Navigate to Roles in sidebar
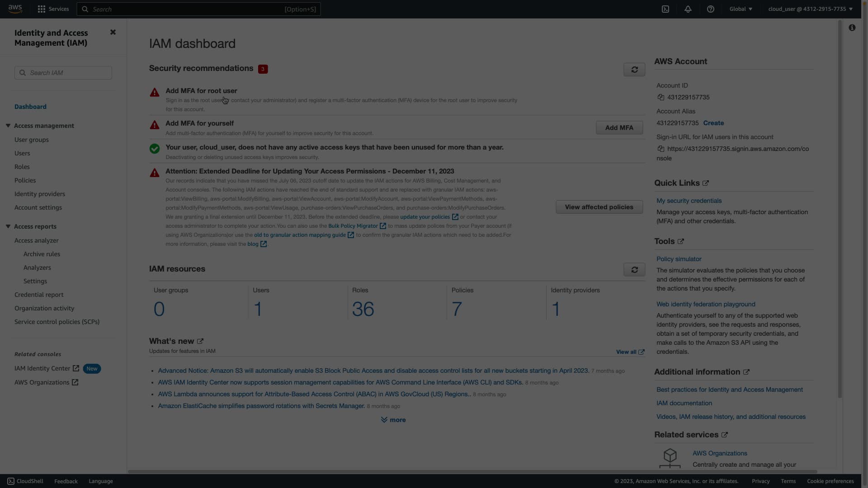This screenshot has width=868, height=488. click(22, 167)
